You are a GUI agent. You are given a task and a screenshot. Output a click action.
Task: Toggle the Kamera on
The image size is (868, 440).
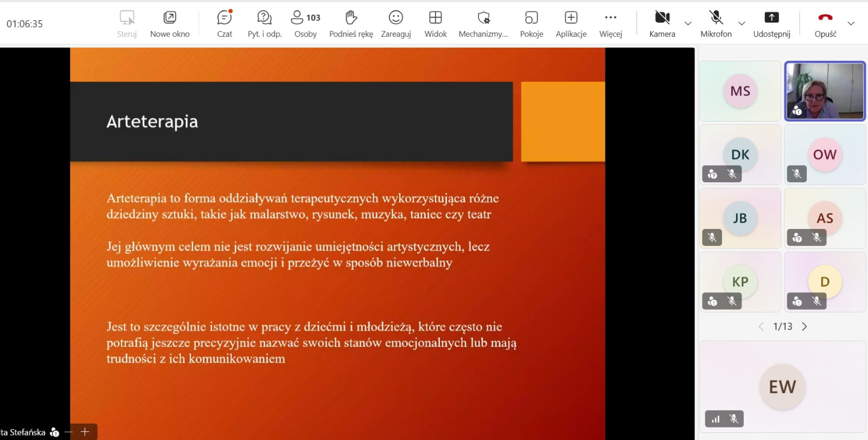click(662, 24)
